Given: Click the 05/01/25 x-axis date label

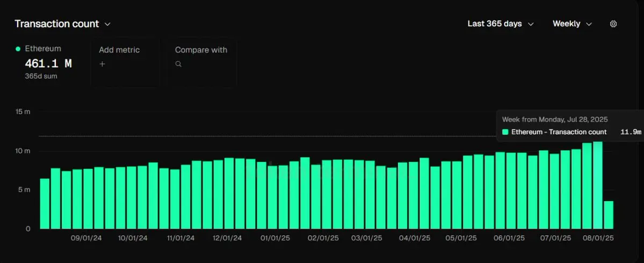Looking at the screenshot, I should (461, 238).
